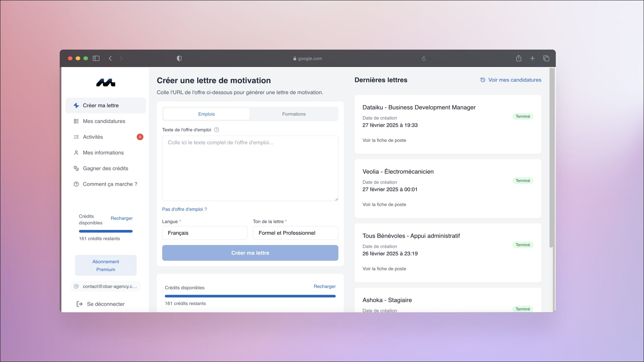This screenshot has height=362, width=644.
Task: Go back with the browser back arrow
Action: (110, 58)
